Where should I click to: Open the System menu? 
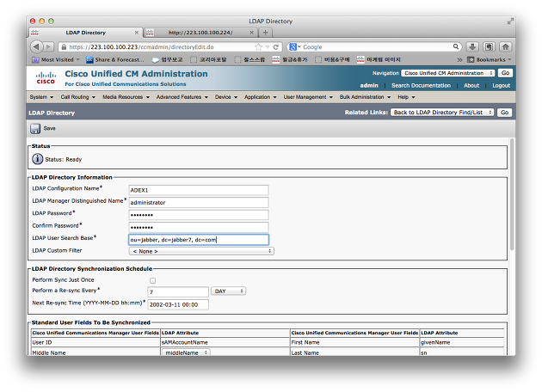[x=41, y=97]
